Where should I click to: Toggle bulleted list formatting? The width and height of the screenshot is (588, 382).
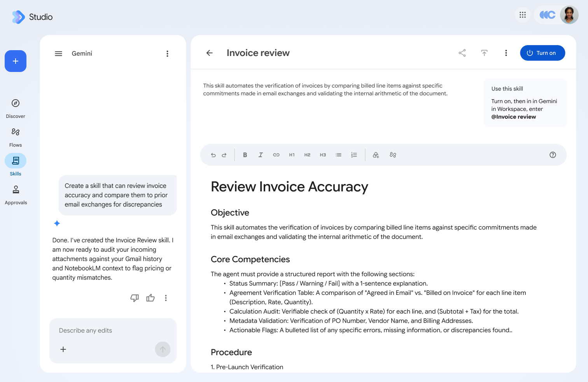(338, 155)
